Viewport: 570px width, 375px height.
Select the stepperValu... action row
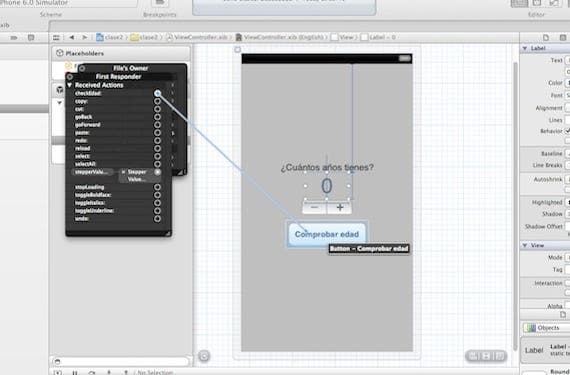pos(93,172)
